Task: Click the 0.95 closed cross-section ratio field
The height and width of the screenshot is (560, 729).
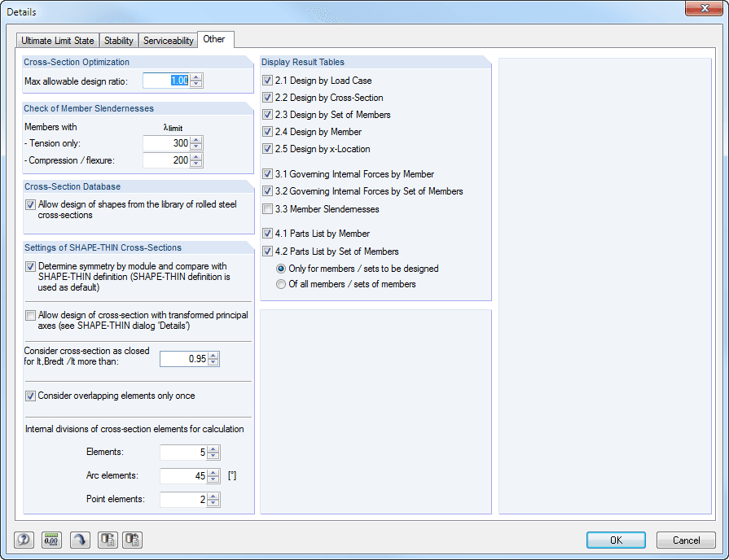Action: pyautogui.click(x=183, y=359)
